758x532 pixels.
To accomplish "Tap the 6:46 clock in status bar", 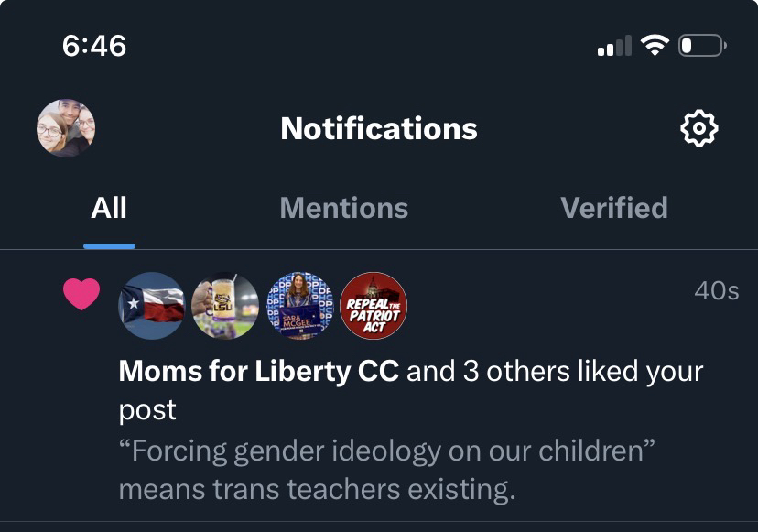I will pyautogui.click(x=94, y=45).
